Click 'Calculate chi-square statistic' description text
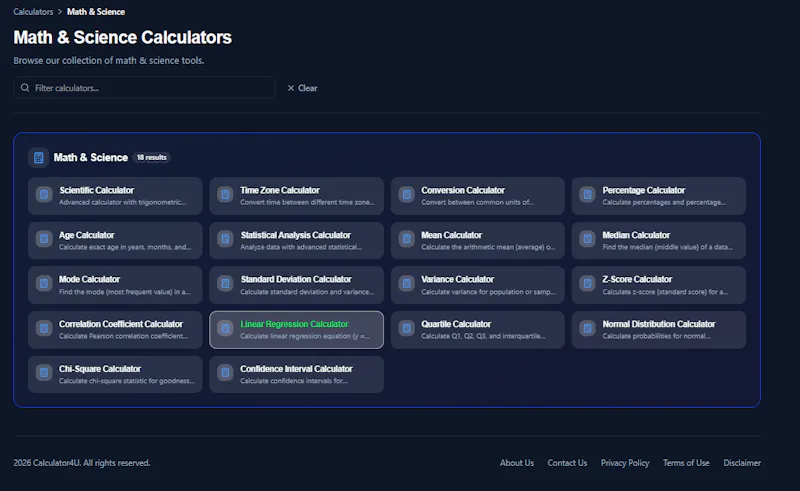The height and width of the screenshot is (491, 800). (127, 381)
